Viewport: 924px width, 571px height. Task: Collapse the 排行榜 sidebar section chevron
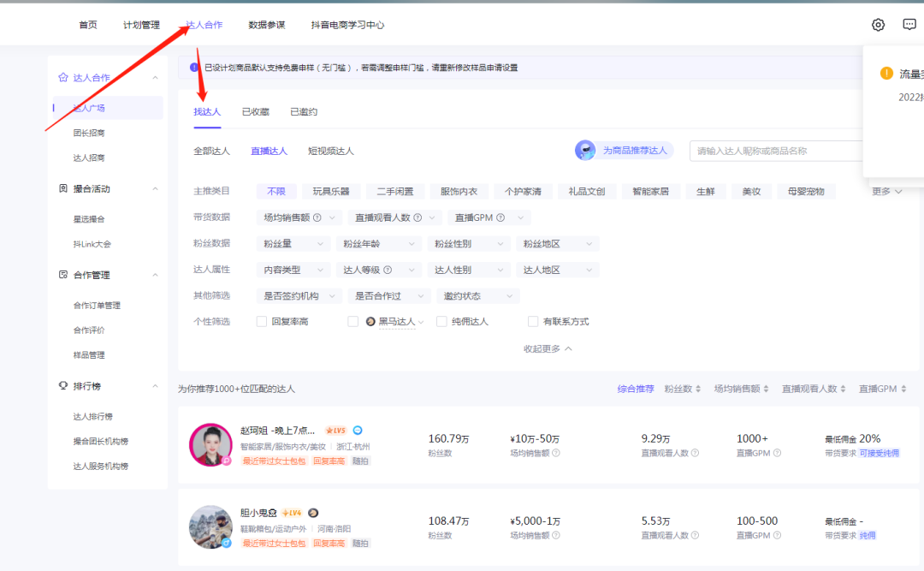[156, 386]
